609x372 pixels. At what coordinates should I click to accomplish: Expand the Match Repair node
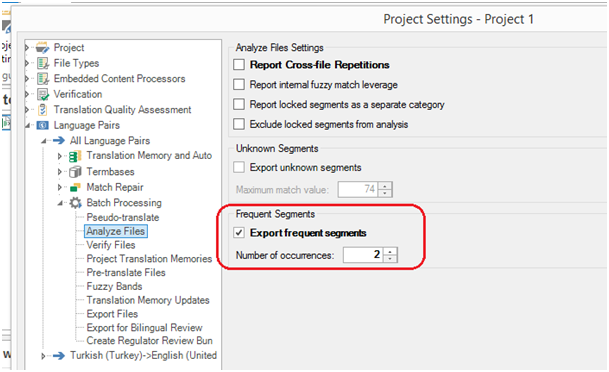59,187
